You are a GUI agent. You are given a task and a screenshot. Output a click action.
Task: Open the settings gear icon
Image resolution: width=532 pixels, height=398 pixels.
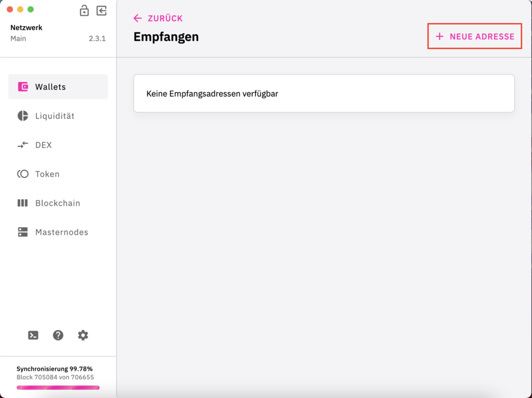[x=83, y=335]
